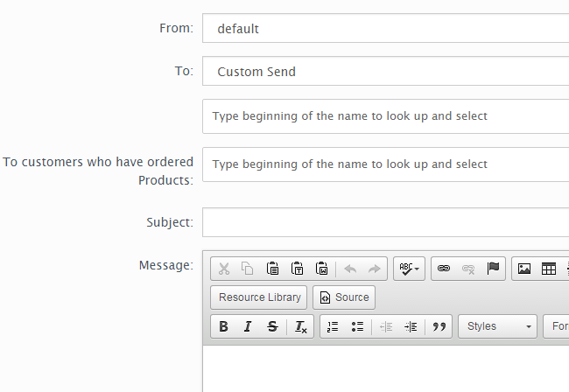Open the From dropdown showing default

click(385, 28)
